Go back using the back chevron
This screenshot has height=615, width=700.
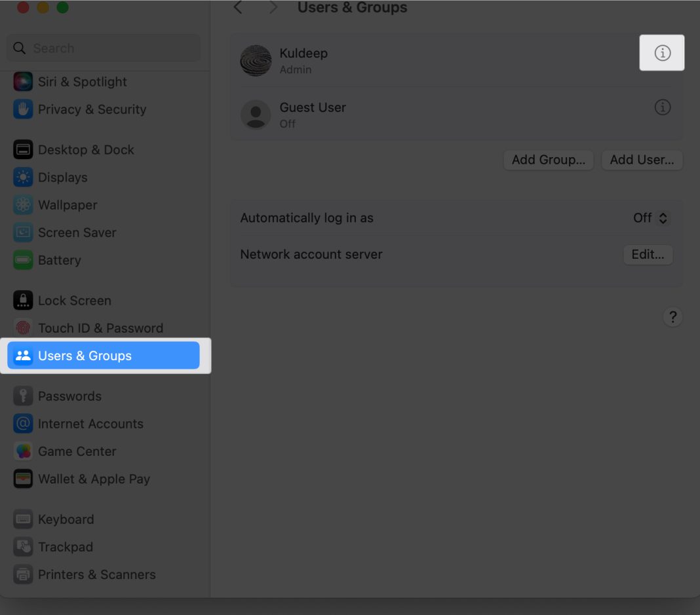pyautogui.click(x=238, y=8)
